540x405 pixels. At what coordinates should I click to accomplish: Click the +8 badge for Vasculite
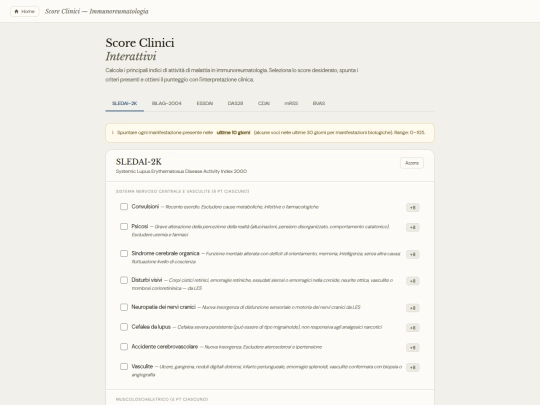pos(413,367)
